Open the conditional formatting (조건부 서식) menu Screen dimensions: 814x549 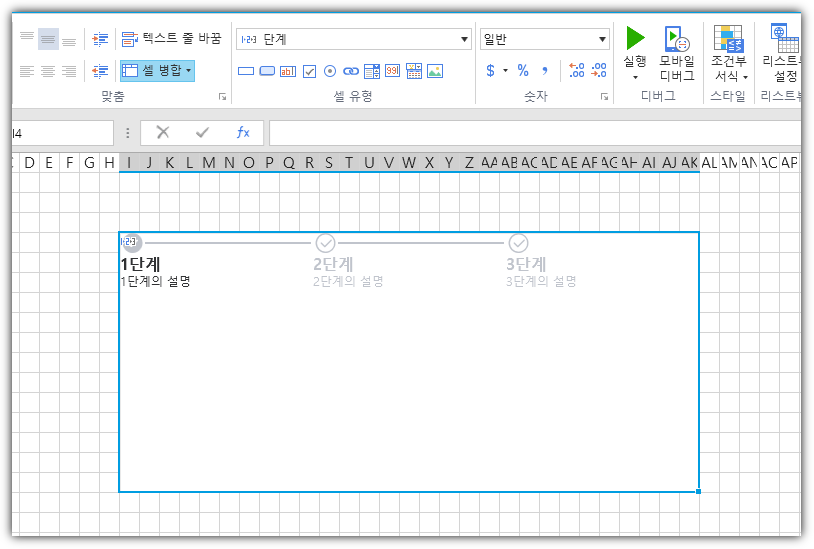pyautogui.click(x=729, y=76)
